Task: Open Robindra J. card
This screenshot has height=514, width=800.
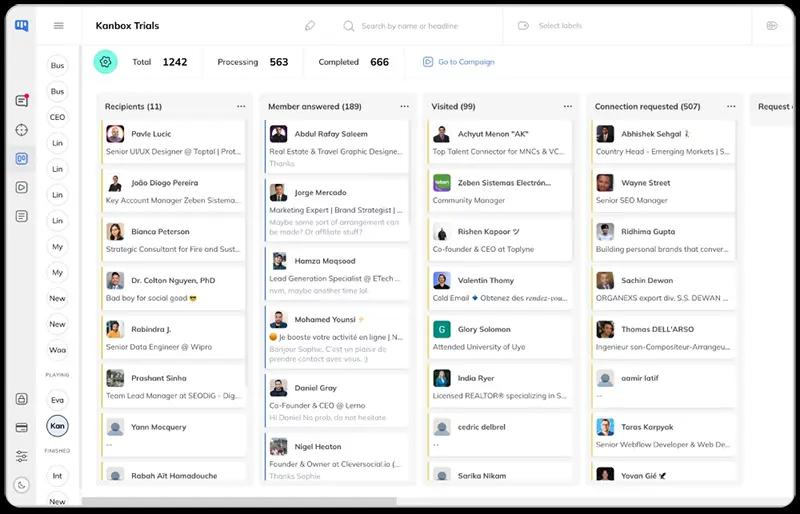Action: click(x=173, y=337)
